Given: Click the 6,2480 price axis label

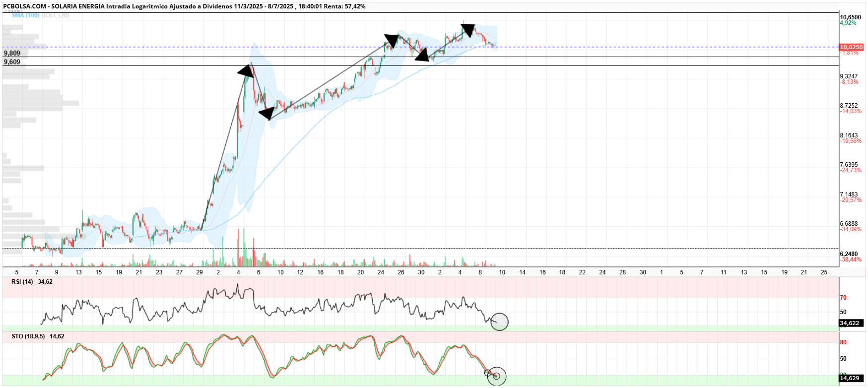Looking at the screenshot, I should (x=849, y=254).
